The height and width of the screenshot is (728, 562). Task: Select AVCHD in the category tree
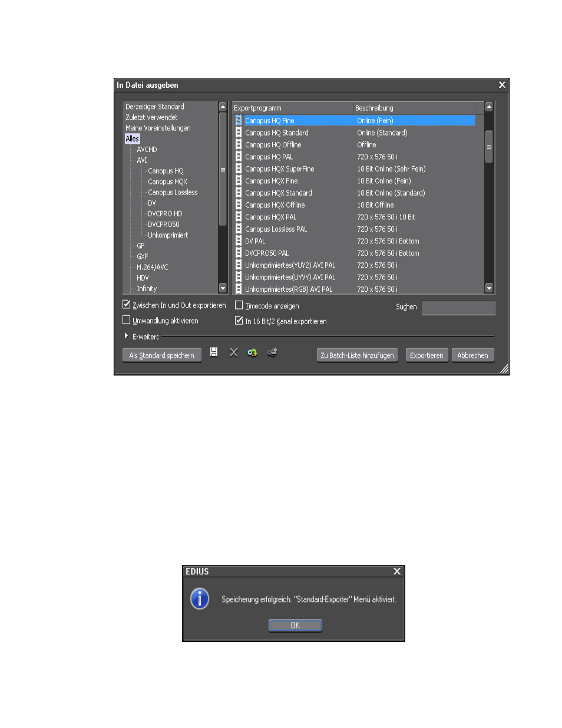pyautogui.click(x=147, y=149)
